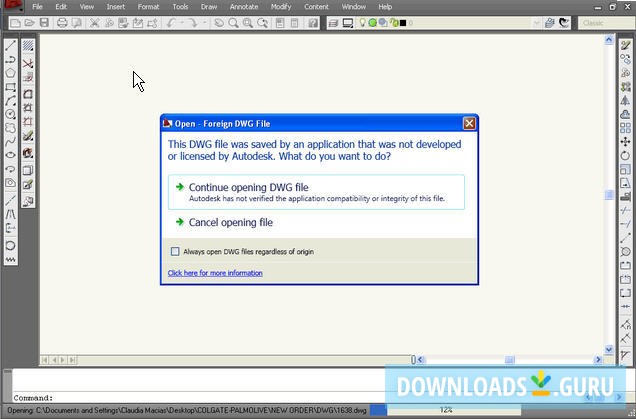Select the Rectangle draw tool
636x419 pixels.
coord(11,87)
